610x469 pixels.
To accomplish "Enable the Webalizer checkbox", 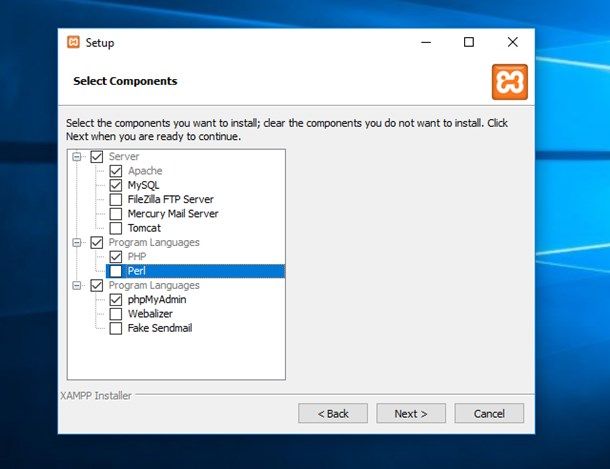I will (116, 314).
